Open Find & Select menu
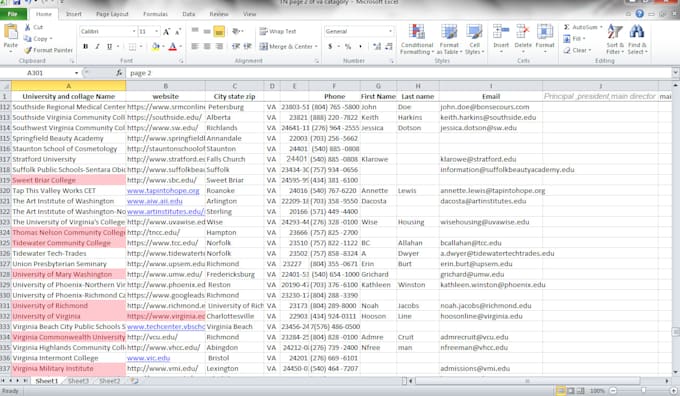Screen dimensions: 680x396 pyautogui.click(x=637, y=39)
